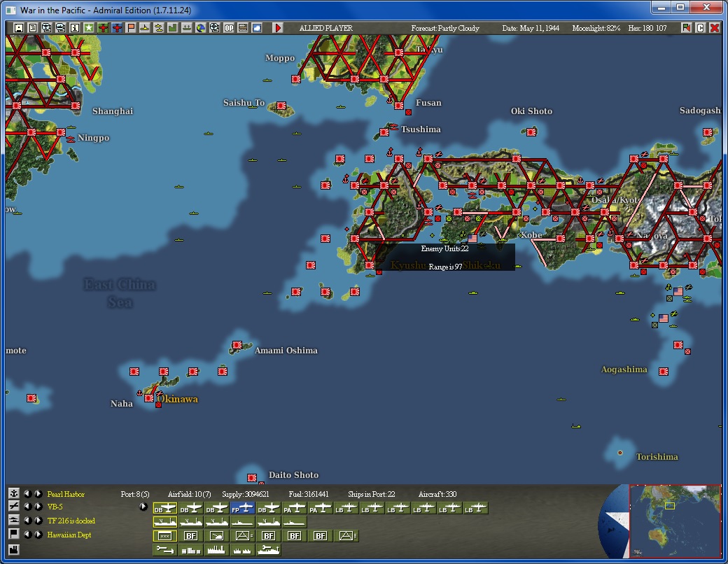Select the xxx headquarters land unit icon
The width and height of the screenshot is (728, 564).
click(164, 536)
